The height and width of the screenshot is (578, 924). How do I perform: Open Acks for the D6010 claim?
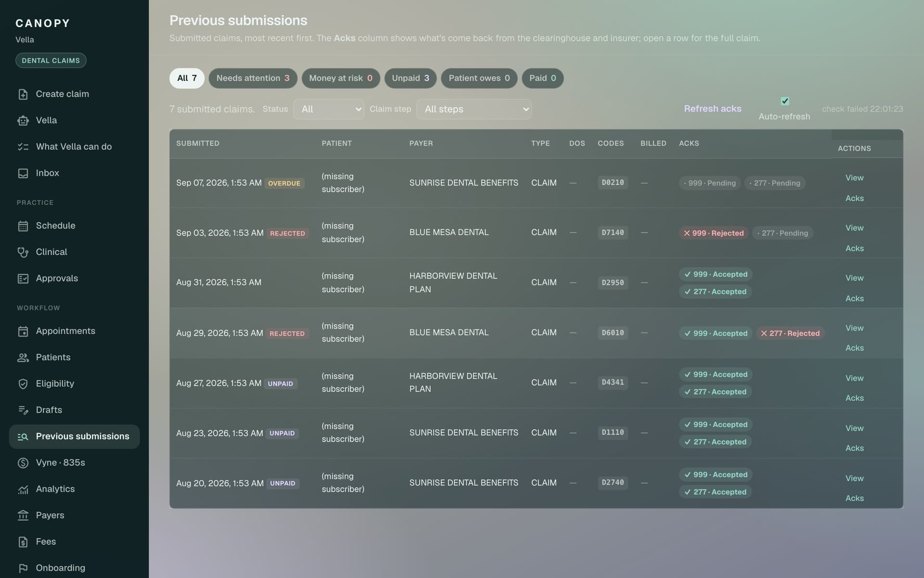pos(854,348)
